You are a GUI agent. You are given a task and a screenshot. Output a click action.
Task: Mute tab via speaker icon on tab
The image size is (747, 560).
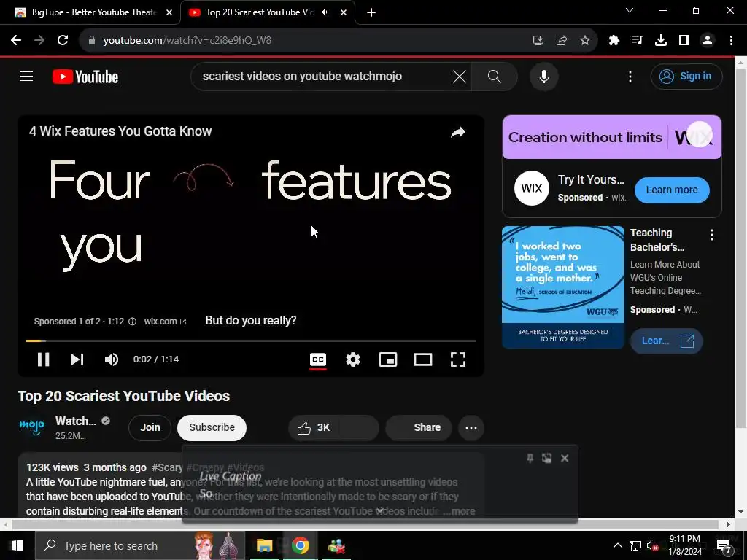pos(325,12)
